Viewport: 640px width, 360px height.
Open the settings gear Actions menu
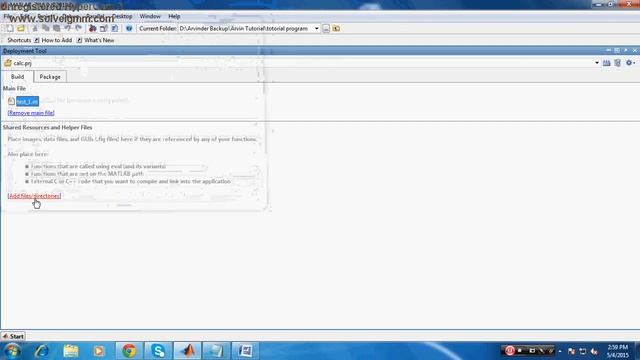click(x=630, y=63)
